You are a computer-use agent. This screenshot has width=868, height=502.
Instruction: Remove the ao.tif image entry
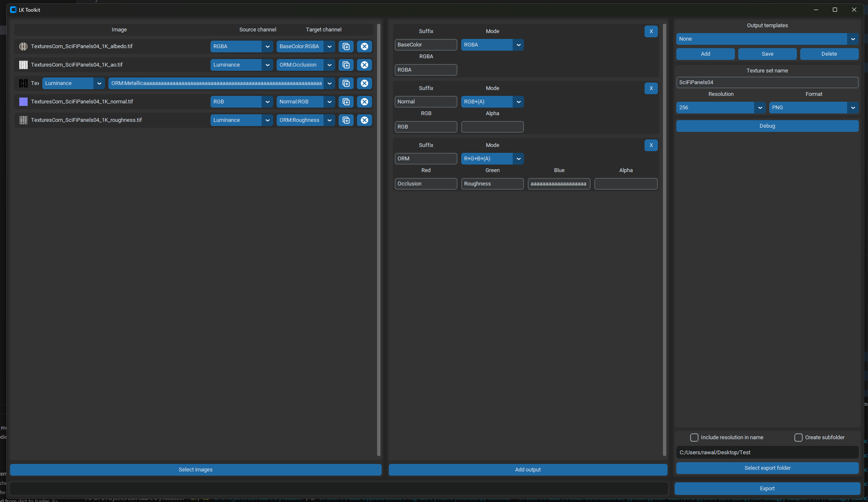coord(364,65)
